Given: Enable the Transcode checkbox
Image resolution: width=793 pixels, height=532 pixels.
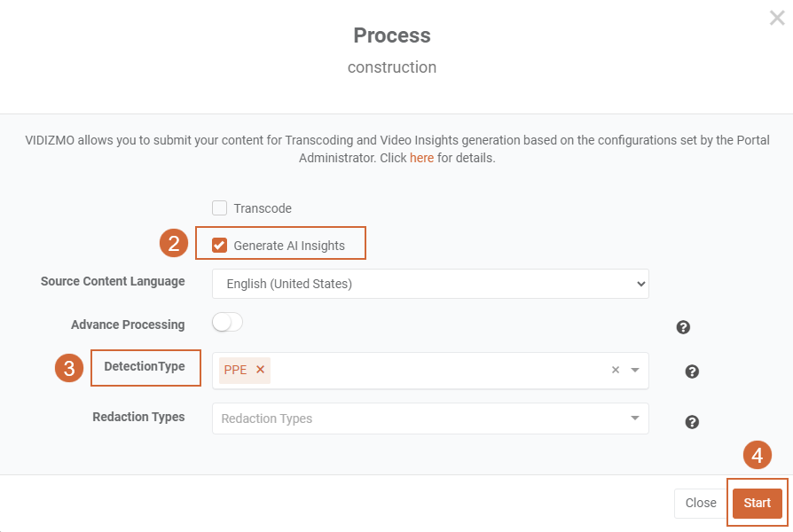Looking at the screenshot, I should click(220, 208).
